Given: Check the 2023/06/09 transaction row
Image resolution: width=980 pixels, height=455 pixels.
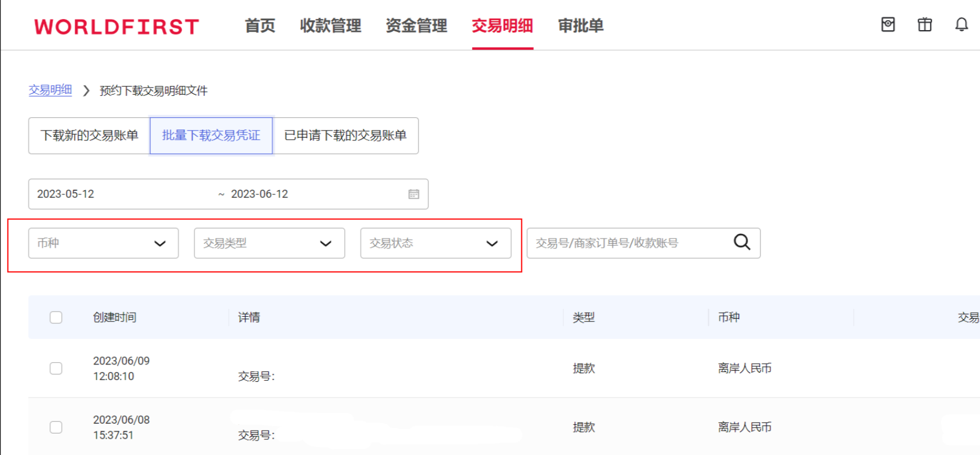Looking at the screenshot, I should click(56, 369).
